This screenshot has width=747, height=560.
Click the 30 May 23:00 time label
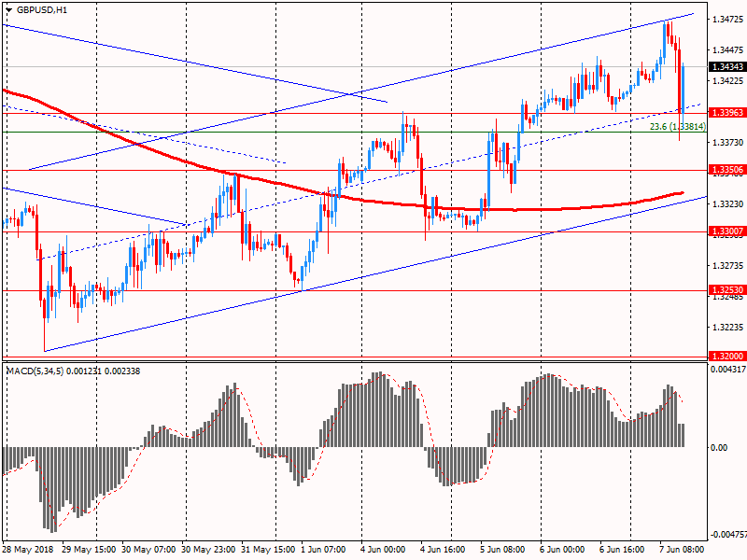[x=208, y=550]
